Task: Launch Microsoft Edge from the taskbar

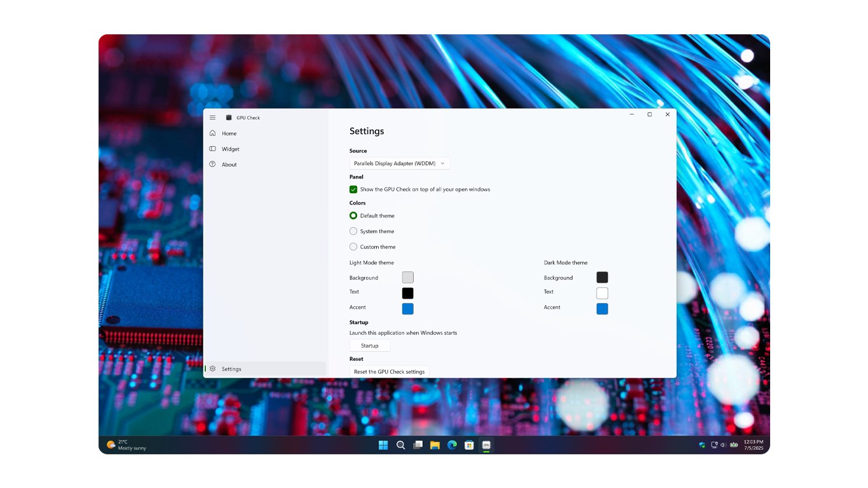Action: click(x=452, y=445)
